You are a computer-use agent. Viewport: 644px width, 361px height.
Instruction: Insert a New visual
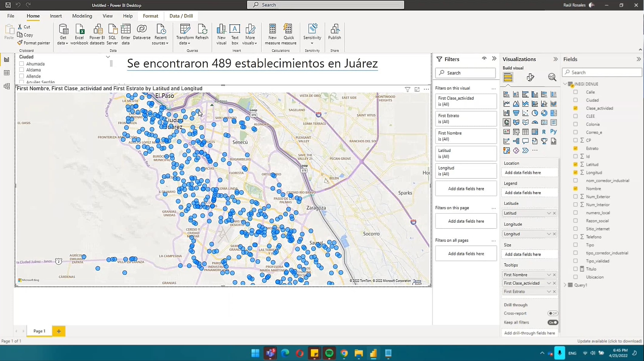(x=221, y=34)
